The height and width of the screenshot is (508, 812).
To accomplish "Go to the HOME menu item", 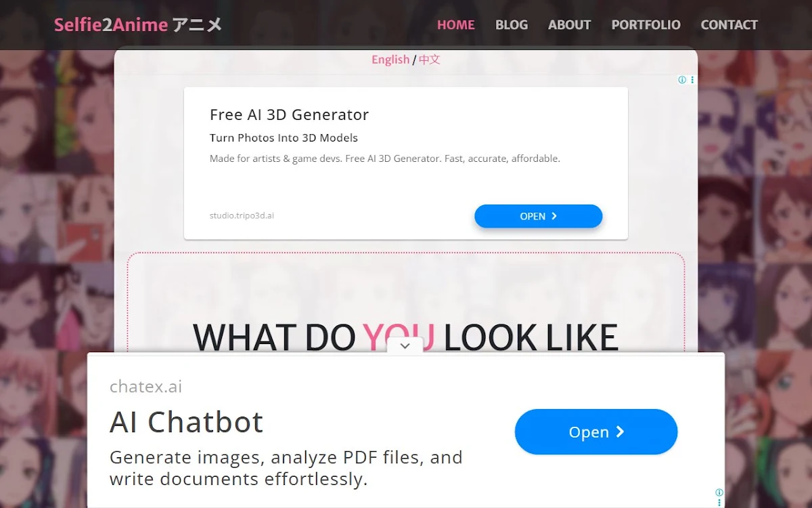I will pyautogui.click(x=456, y=25).
